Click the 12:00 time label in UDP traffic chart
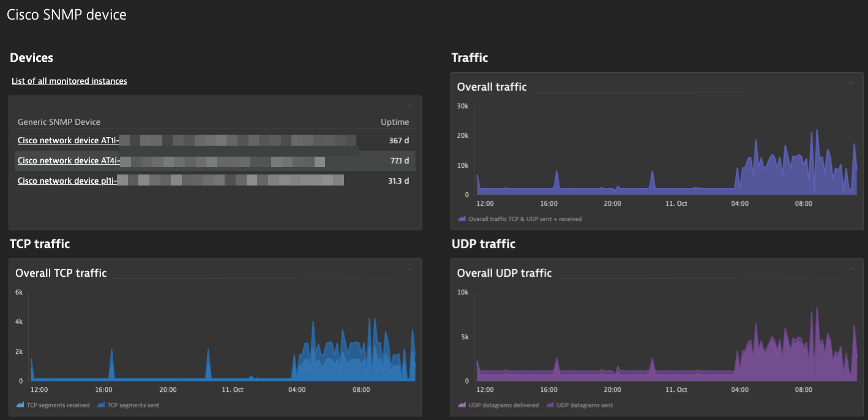This screenshot has width=868, height=420. (x=485, y=389)
